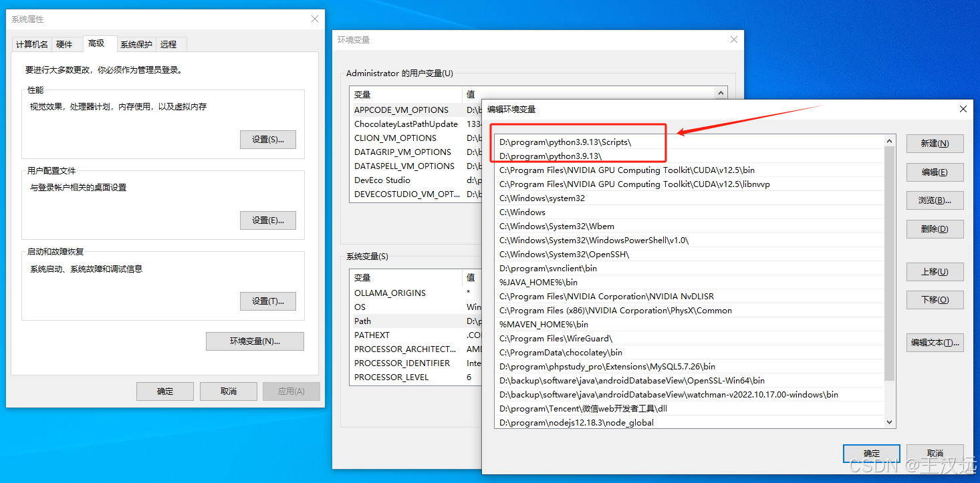Select NVIDIA NvDLISR path entry
The width and height of the screenshot is (980, 483).
click(689, 297)
